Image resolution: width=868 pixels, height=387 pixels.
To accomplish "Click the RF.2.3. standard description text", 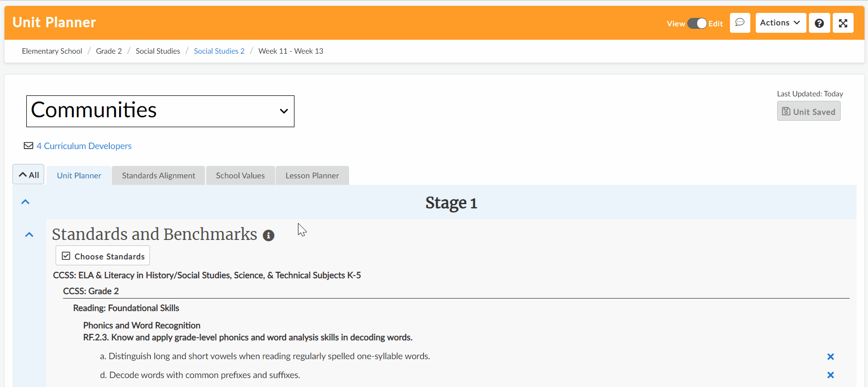I will [x=248, y=337].
